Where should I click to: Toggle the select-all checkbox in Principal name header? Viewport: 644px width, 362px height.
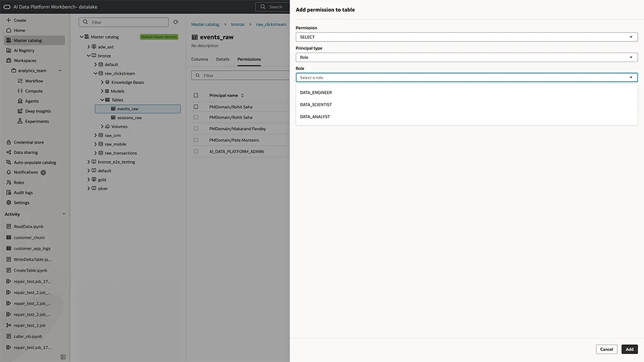196,95
